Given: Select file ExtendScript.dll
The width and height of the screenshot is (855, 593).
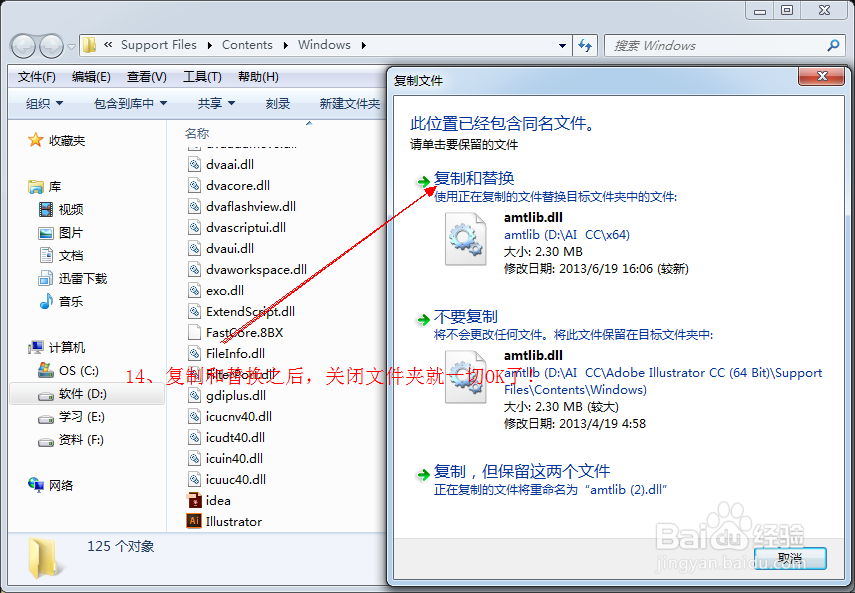Looking at the screenshot, I should (242, 311).
